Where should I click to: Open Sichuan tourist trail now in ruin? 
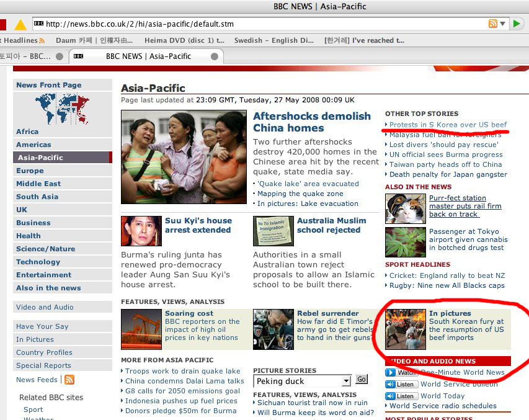point(313,403)
